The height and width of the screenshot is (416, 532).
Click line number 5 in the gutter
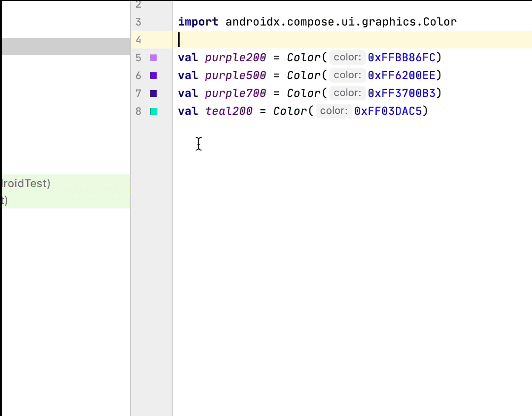click(x=138, y=57)
